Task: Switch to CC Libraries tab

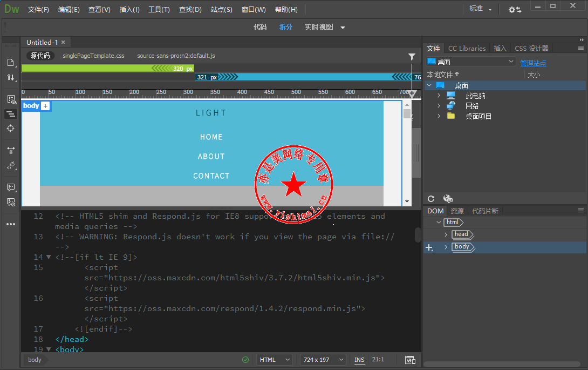Action: (467, 49)
